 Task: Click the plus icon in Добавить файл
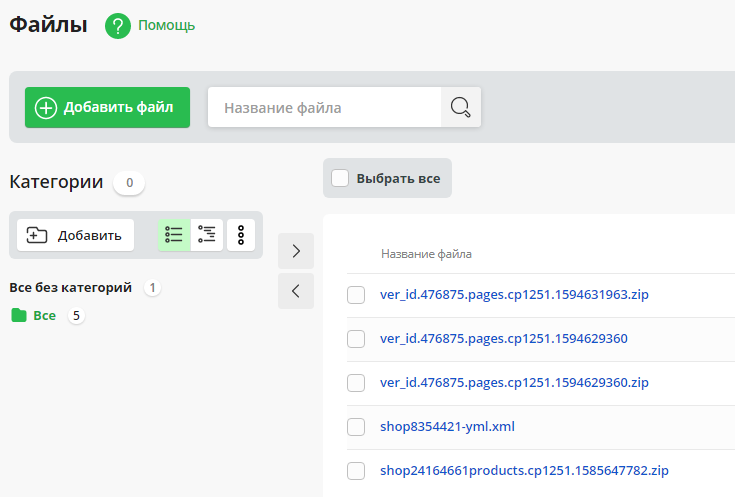[46, 107]
